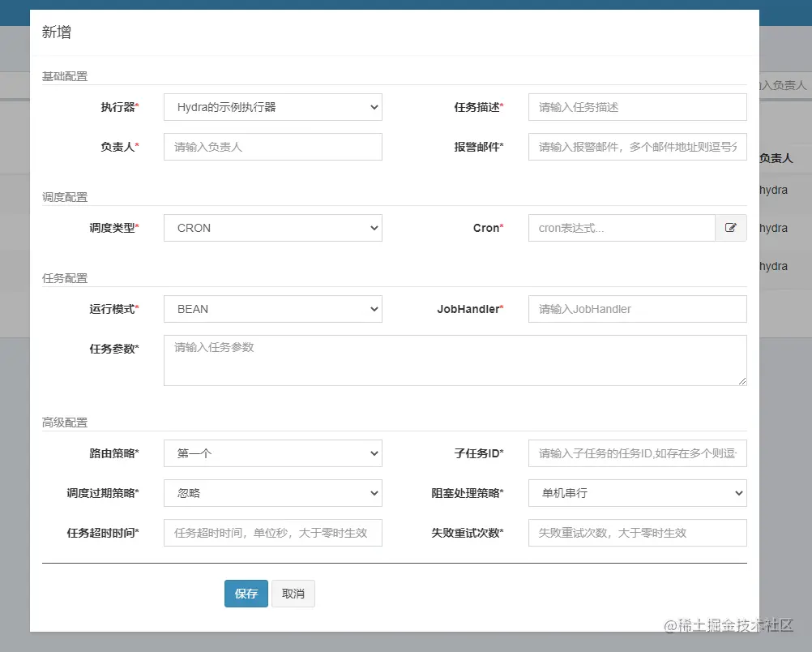
Task: Open the 阻塞处理策略 dropdown
Action: (638, 493)
